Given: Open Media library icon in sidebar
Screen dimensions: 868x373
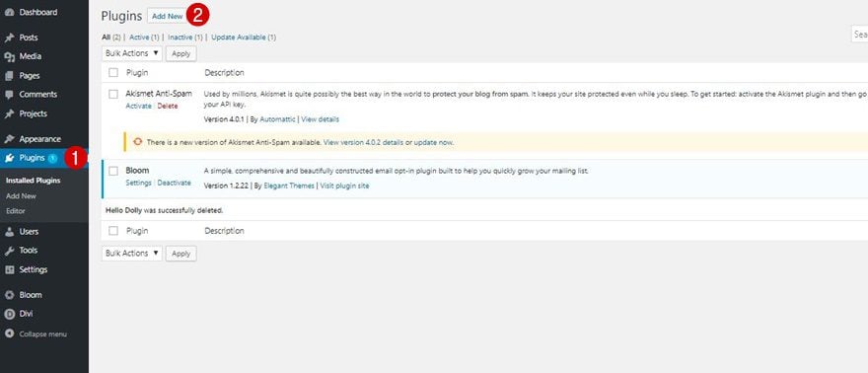Looking at the screenshot, I should click(10, 56).
